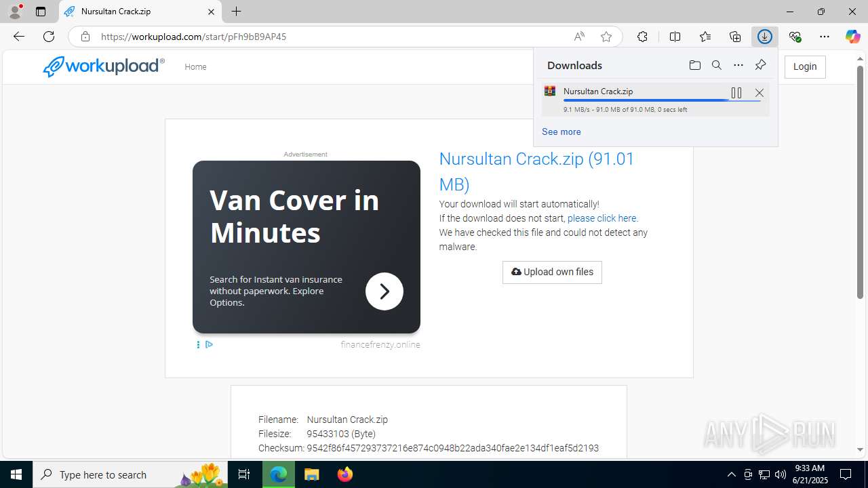Click the download progress bar
868x488 pixels.
click(663, 100)
